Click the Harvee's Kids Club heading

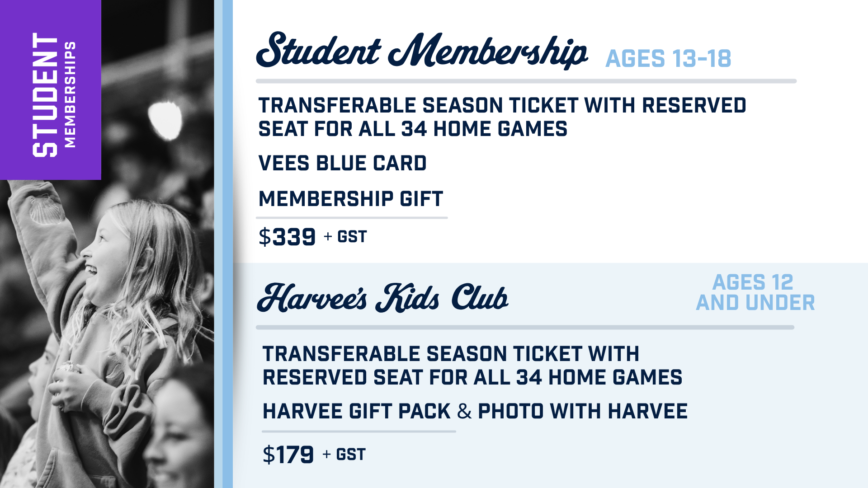(x=382, y=298)
